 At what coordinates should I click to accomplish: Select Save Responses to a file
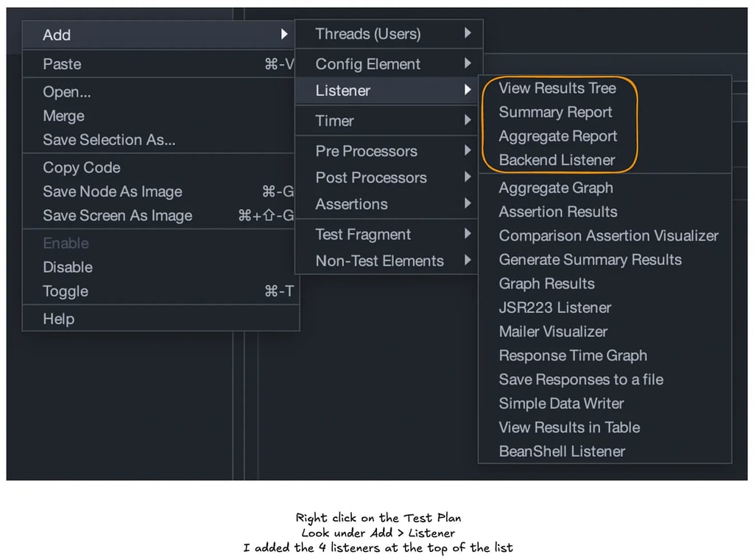[x=581, y=380]
